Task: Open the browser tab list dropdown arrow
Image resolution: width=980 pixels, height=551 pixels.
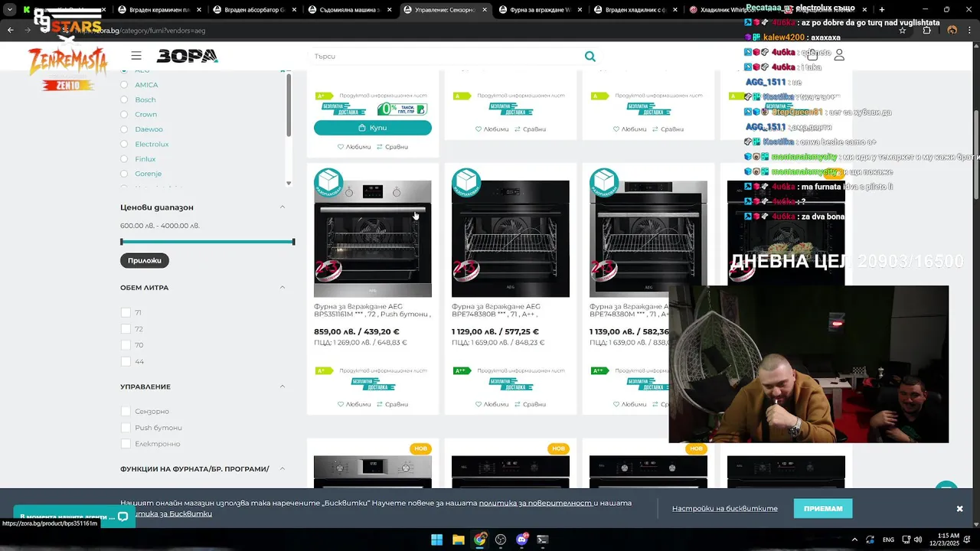Action: point(9,10)
